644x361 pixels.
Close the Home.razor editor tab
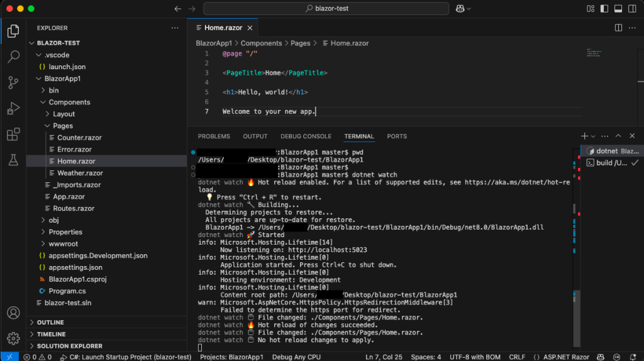250,28
